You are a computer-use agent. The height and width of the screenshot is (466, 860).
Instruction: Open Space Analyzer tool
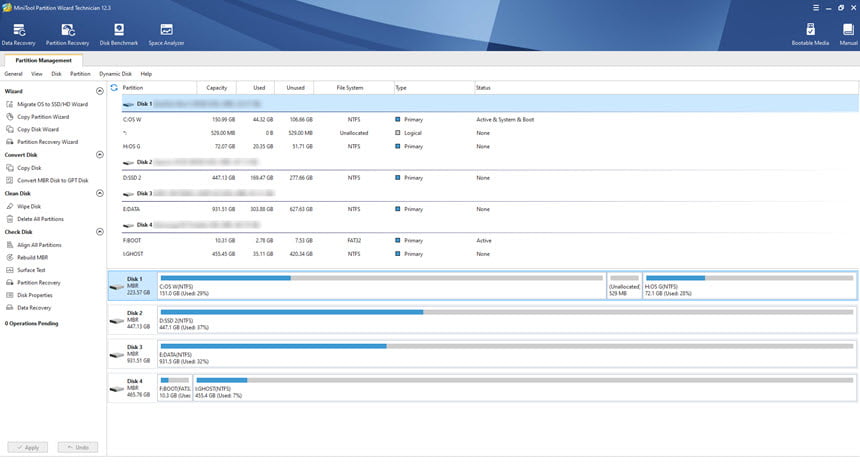point(166,35)
